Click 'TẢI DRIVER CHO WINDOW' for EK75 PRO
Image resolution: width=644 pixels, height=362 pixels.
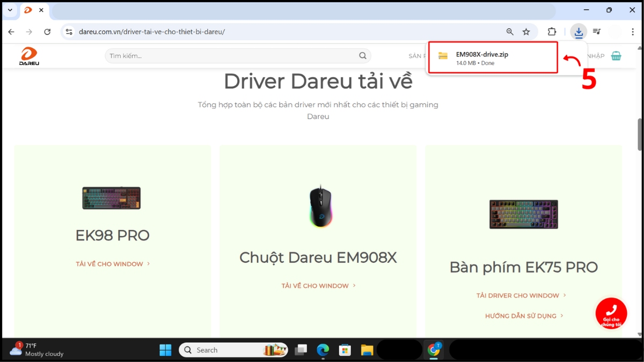point(518,295)
